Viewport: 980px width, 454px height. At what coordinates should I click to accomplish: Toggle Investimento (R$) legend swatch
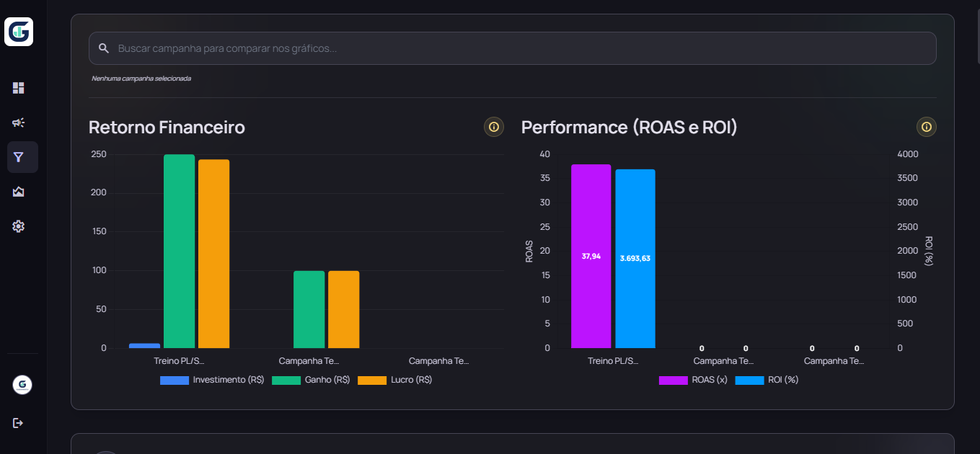(174, 380)
